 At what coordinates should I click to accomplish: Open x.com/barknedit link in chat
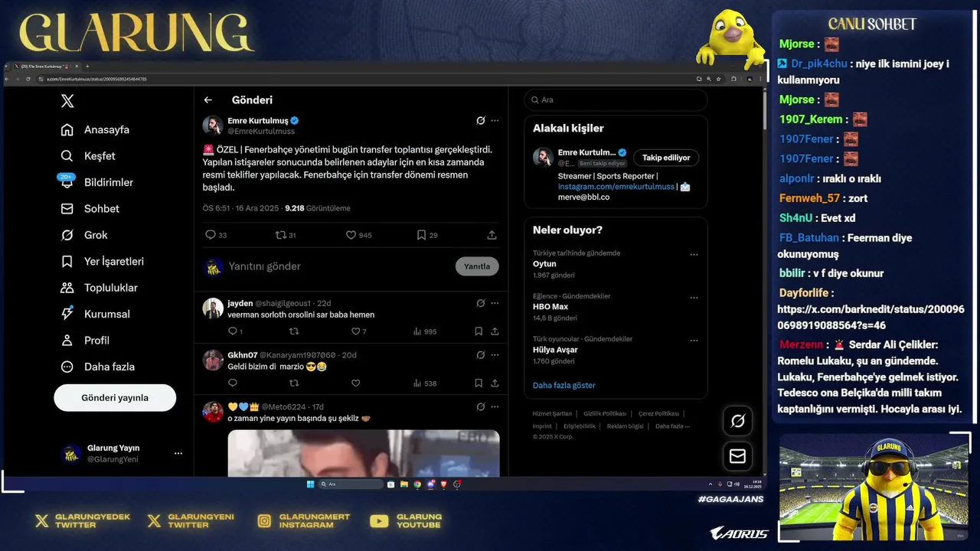[x=871, y=318]
